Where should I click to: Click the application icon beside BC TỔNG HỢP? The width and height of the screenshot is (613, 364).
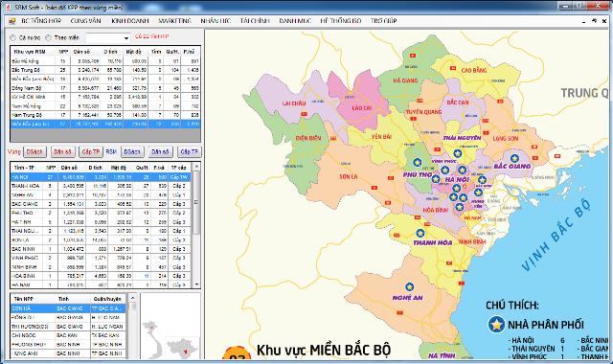(11, 21)
